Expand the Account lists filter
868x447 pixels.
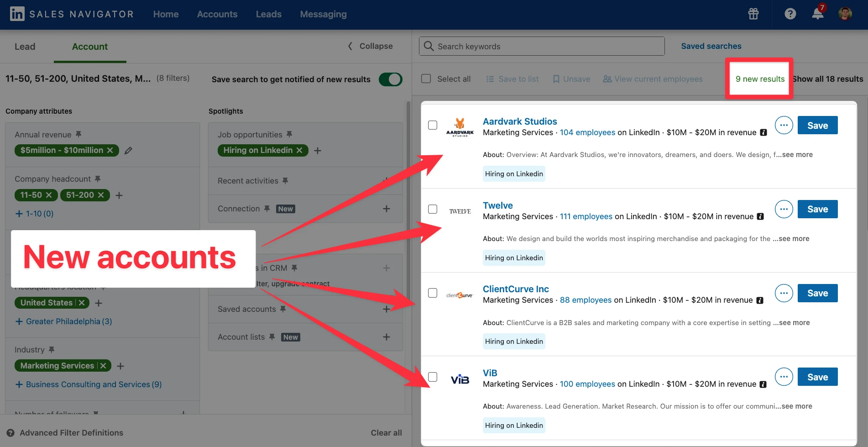387,337
